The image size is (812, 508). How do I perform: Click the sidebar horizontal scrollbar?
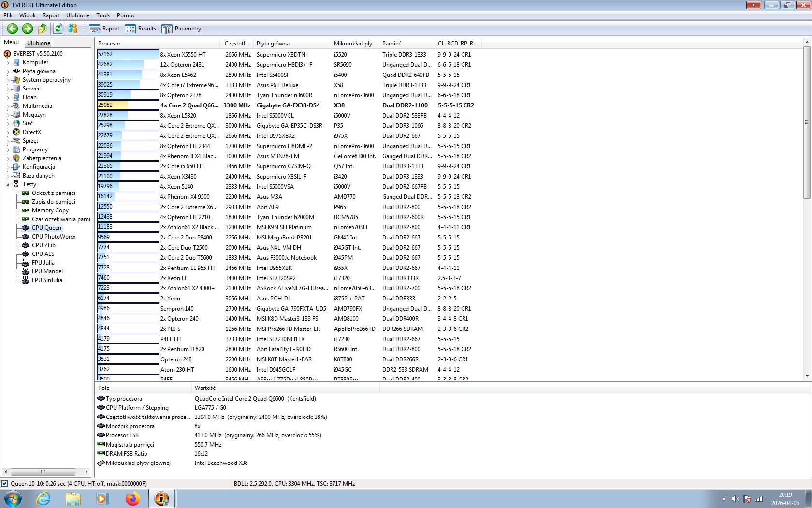pos(46,472)
